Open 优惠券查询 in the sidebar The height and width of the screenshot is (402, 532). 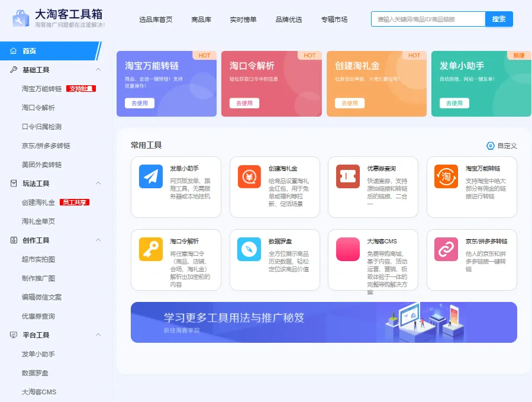(38, 316)
